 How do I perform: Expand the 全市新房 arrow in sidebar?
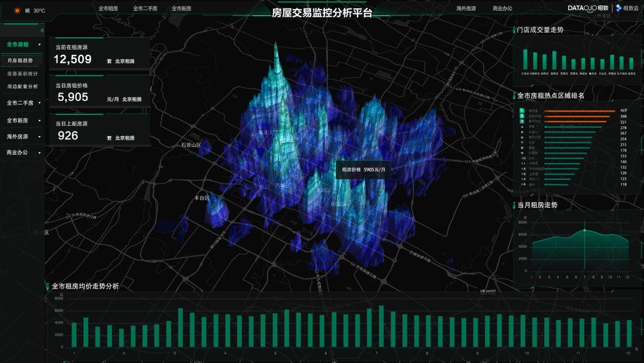pos(39,121)
